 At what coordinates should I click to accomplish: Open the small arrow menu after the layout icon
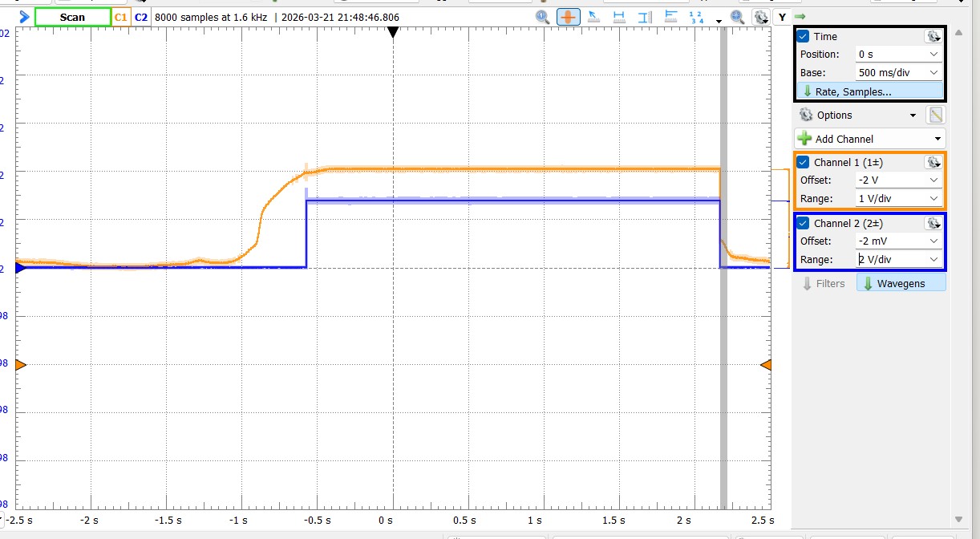point(719,21)
